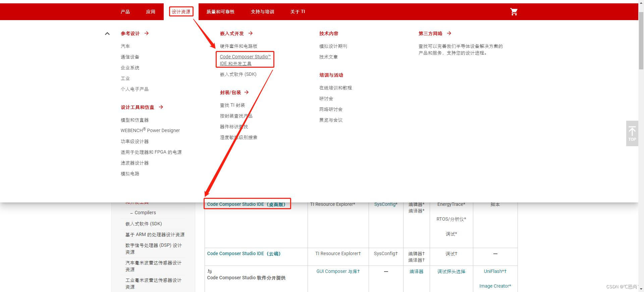The width and height of the screenshot is (644, 292).
Task: Click 嵌入式软件 (SDK) in the menu
Action: pos(238,74)
